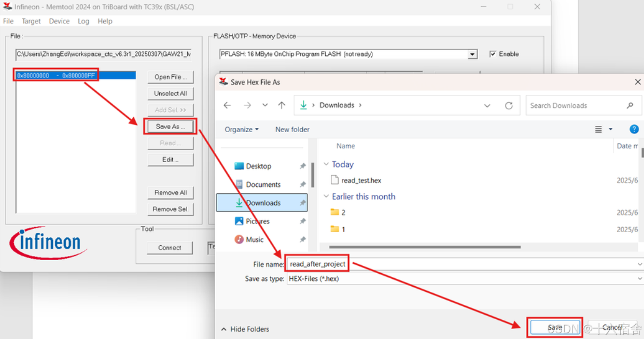Unpin Documents using its pin icon
Viewport: 644px width, 339px height.
(x=302, y=185)
